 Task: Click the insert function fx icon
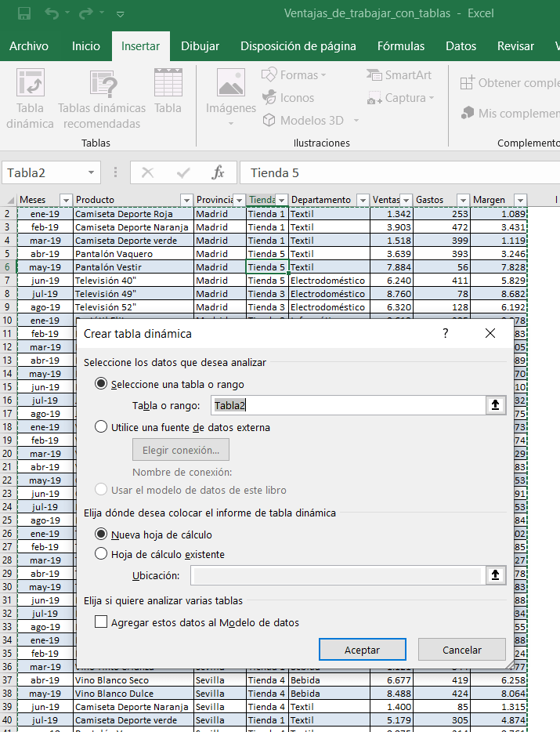[218, 172]
